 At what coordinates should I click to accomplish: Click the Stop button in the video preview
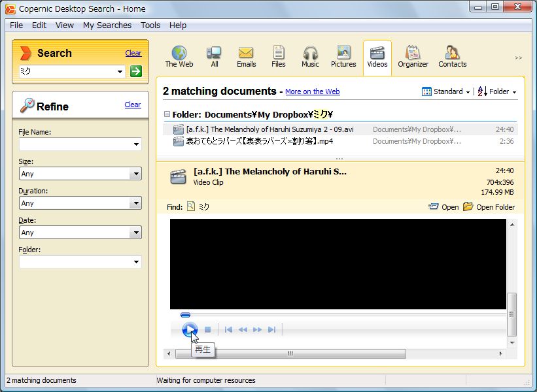click(x=207, y=329)
